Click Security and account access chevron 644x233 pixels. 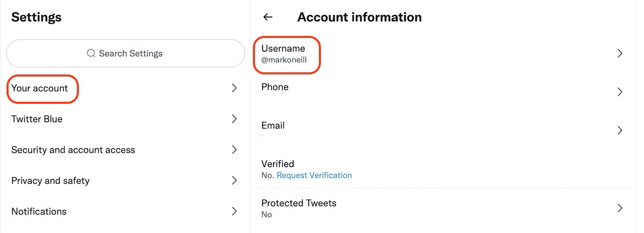234,150
